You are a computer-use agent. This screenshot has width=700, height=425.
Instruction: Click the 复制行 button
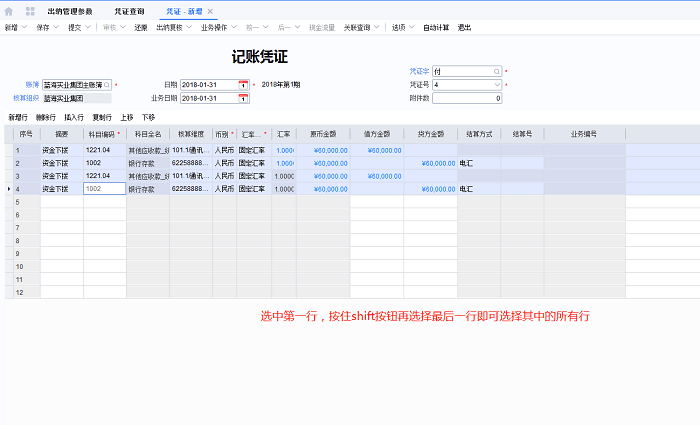point(102,117)
